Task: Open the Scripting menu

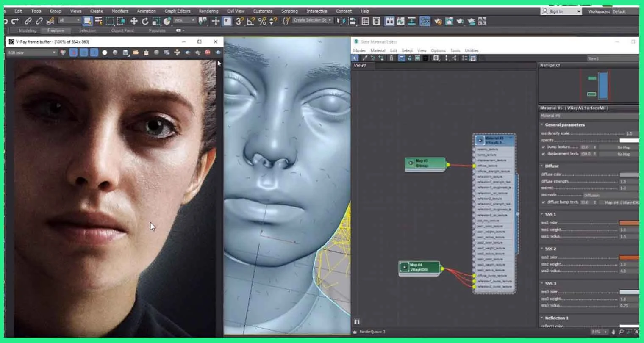Action: pos(289,11)
